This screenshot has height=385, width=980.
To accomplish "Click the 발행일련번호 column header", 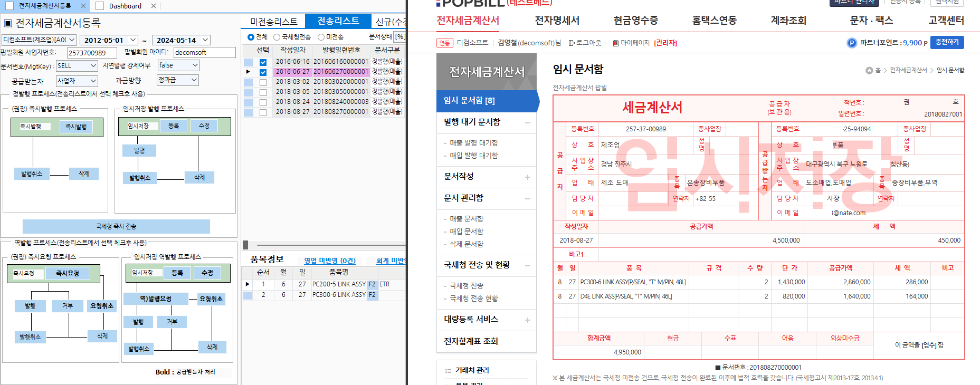I will tap(341, 50).
